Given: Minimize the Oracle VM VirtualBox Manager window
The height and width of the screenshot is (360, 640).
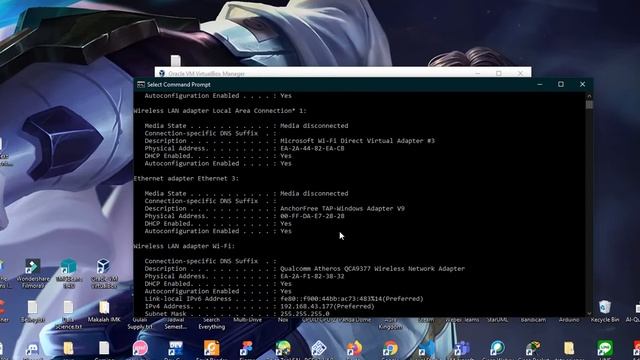Looking at the screenshot, I should click(478, 73).
